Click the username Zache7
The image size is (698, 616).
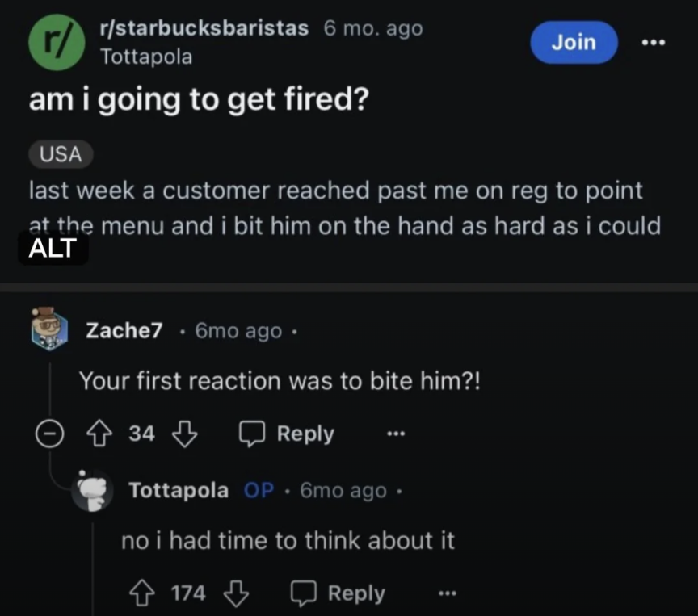tap(124, 329)
